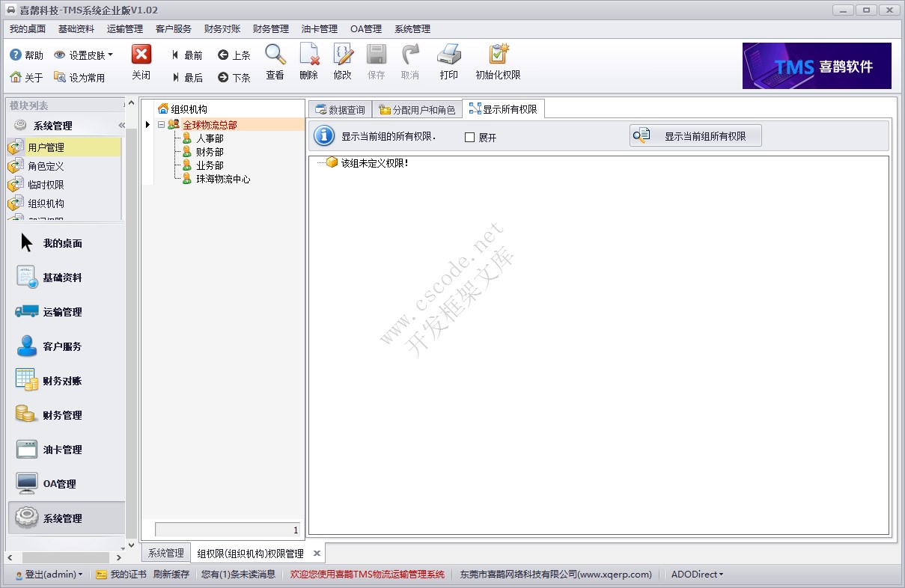The width and height of the screenshot is (905, 588).
Task: Collapse the 全球物流总部 tree node
Action: [x=161, y=125]
